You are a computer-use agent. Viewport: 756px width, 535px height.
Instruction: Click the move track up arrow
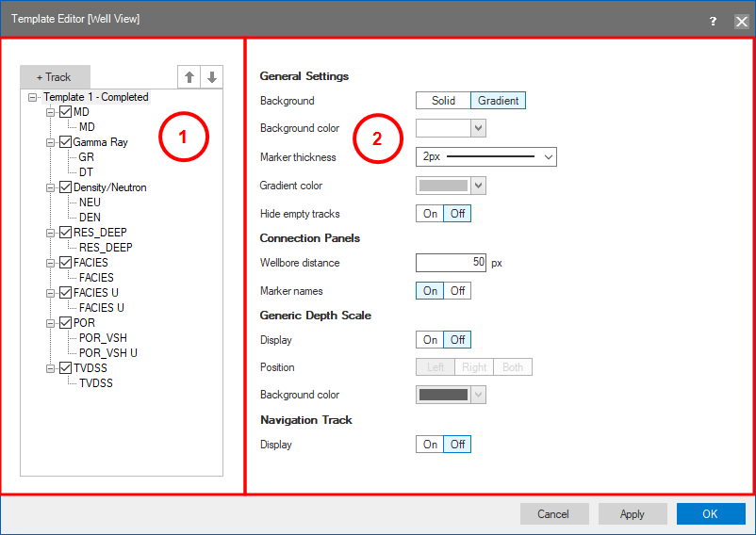(x=189, y=77)
